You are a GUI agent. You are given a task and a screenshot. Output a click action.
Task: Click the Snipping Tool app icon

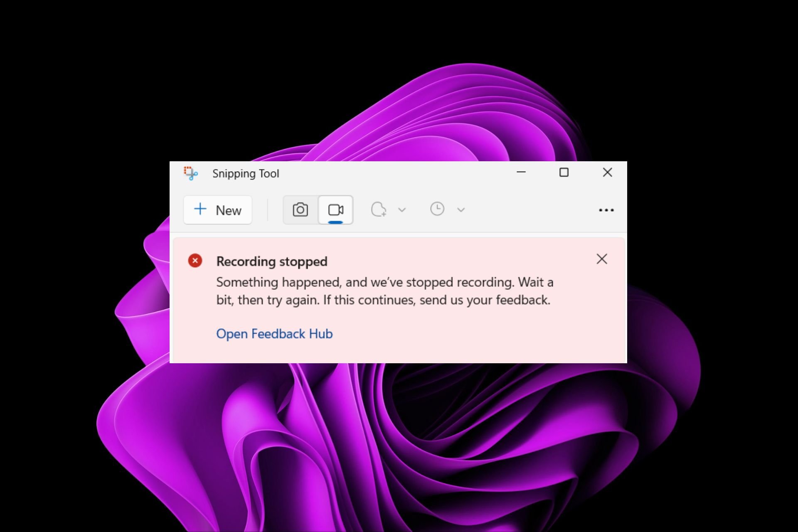tap(190, 173)
